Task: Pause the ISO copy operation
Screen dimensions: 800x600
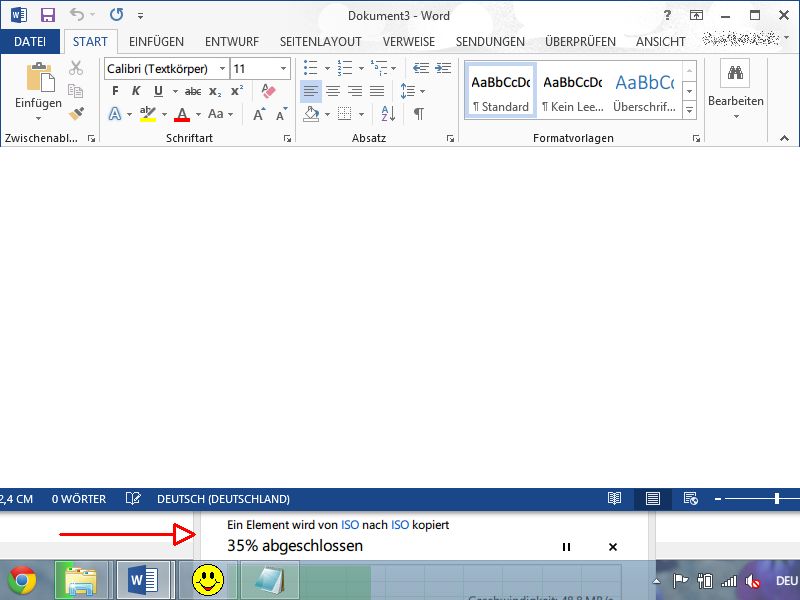Action: [x=566, y=547]
